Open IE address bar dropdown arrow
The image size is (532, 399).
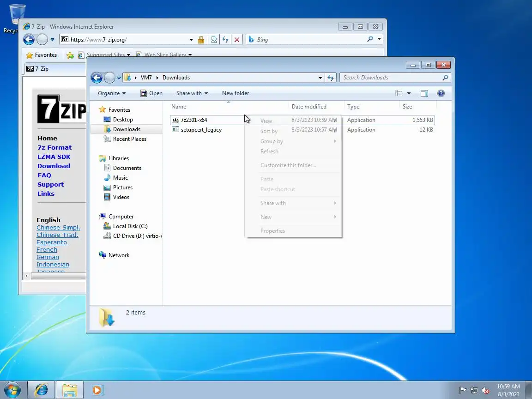[x=191, y=40]
